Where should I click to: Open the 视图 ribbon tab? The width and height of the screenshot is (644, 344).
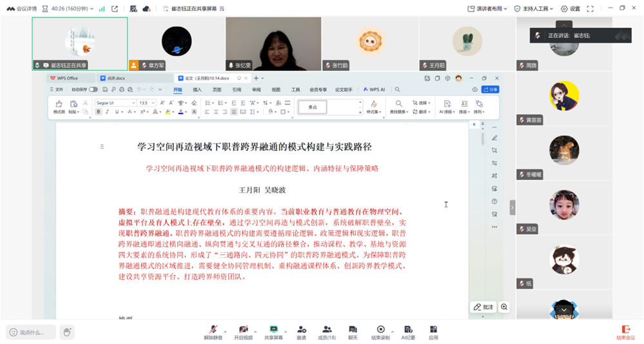(x=276, y=90)
